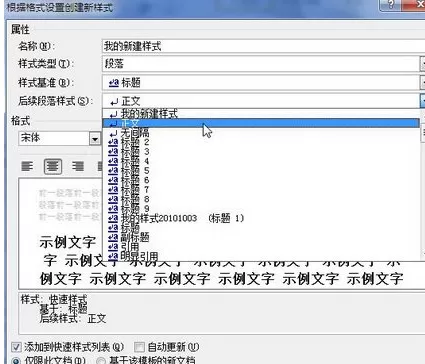This screenshot has width=425, height=364.
Task: Open the 宋体 font dropdown arrow
Action: click(95, 139)
